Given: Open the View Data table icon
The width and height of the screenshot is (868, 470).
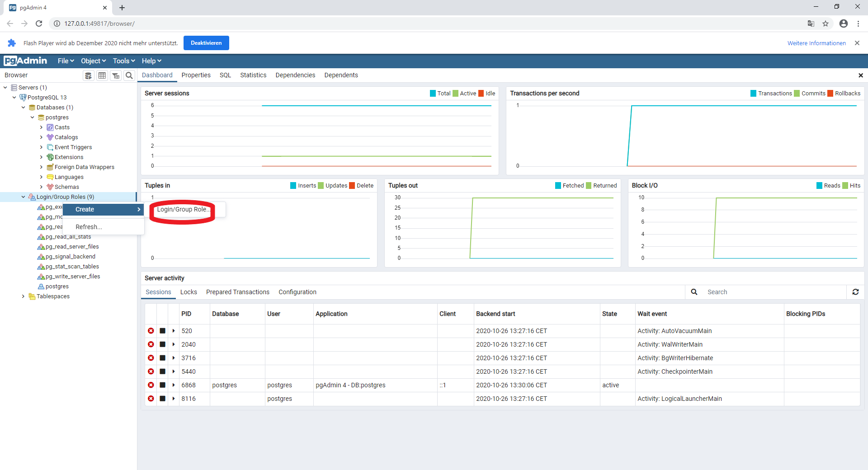Looking at the screenshot, I should point(102,75).
